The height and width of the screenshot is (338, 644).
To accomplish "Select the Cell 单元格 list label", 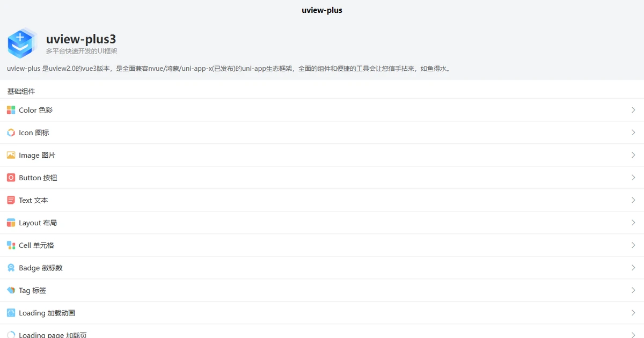I will pyautogui.click(x=36, y=245).
